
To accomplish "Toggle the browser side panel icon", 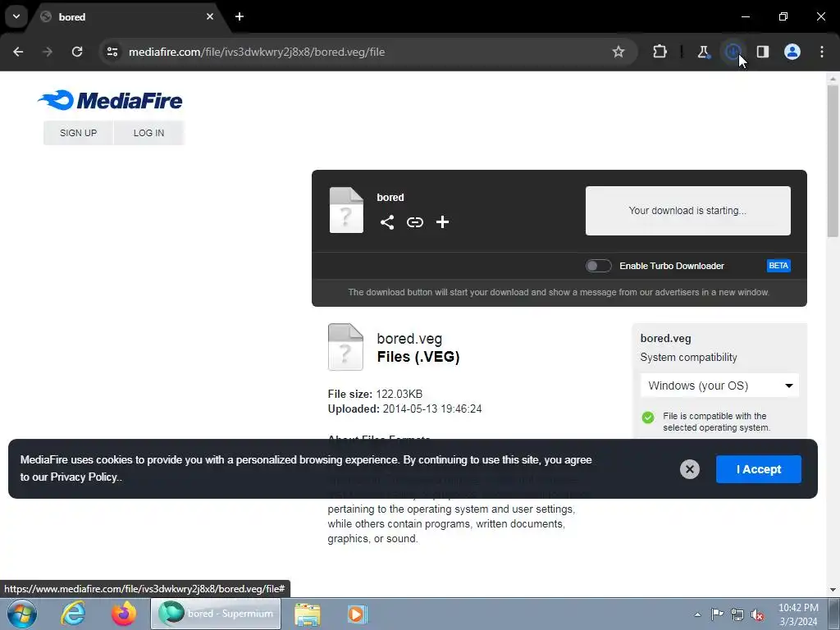I will click(x=763, y=52).
